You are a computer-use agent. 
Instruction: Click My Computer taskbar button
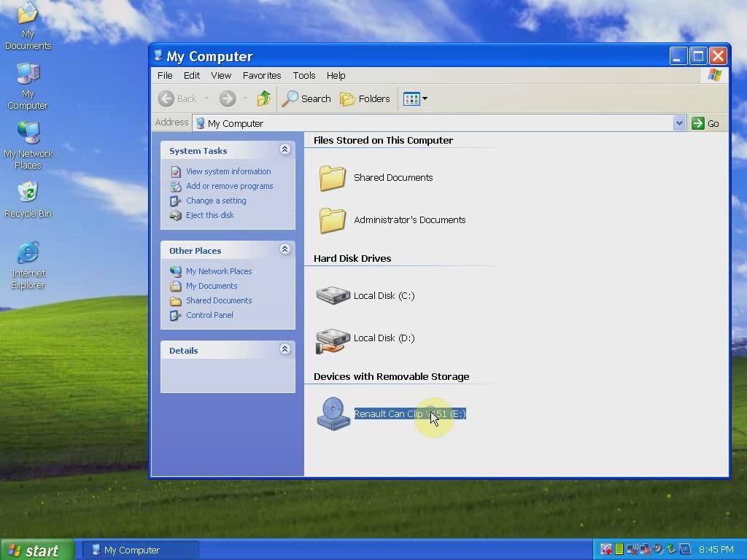pyautogui.click(x=140, y=550)
